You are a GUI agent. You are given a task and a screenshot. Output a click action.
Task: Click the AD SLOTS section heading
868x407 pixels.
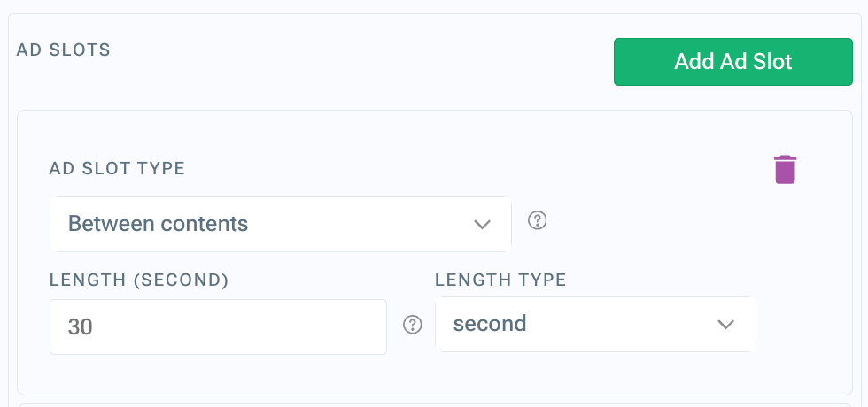[63, 50]
